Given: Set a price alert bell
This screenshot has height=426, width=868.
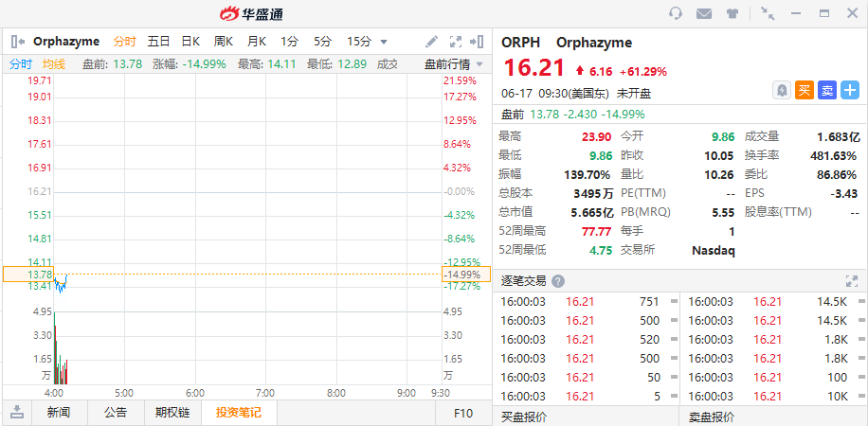Looking at the screenshot, I should tap(782, 90).
